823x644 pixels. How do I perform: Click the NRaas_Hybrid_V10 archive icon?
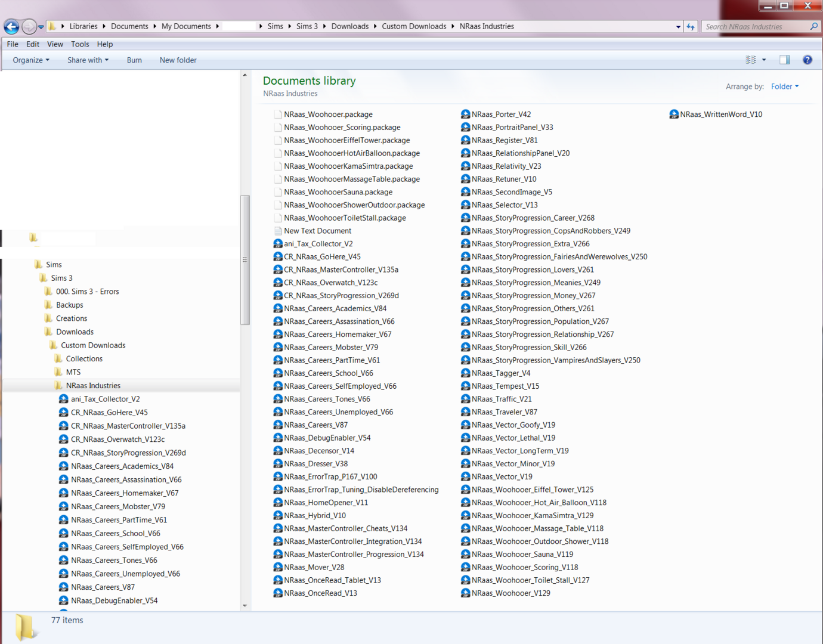tap(278, 515)
